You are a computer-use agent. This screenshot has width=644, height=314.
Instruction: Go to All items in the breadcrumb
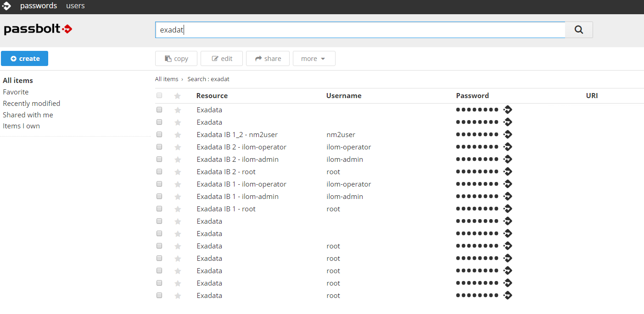(167, 79)
